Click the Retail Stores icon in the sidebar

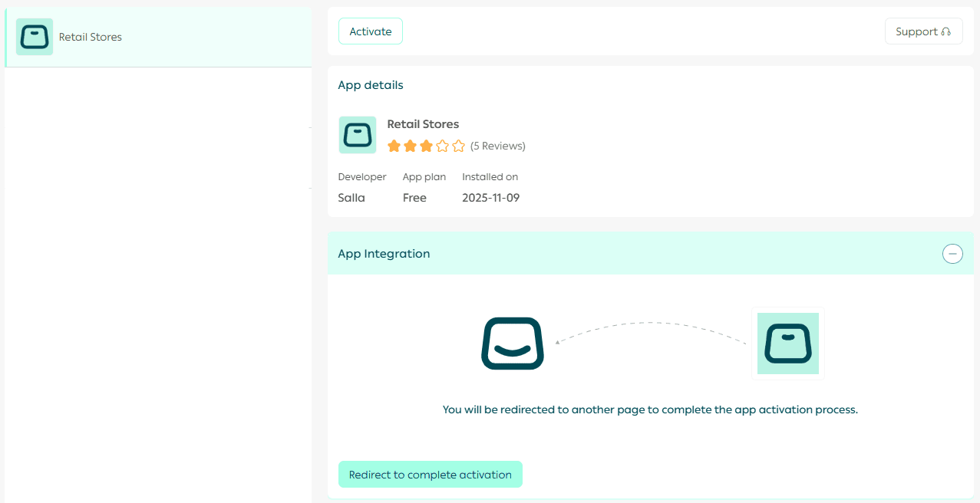pyautogui.click(x=35, y=37)
